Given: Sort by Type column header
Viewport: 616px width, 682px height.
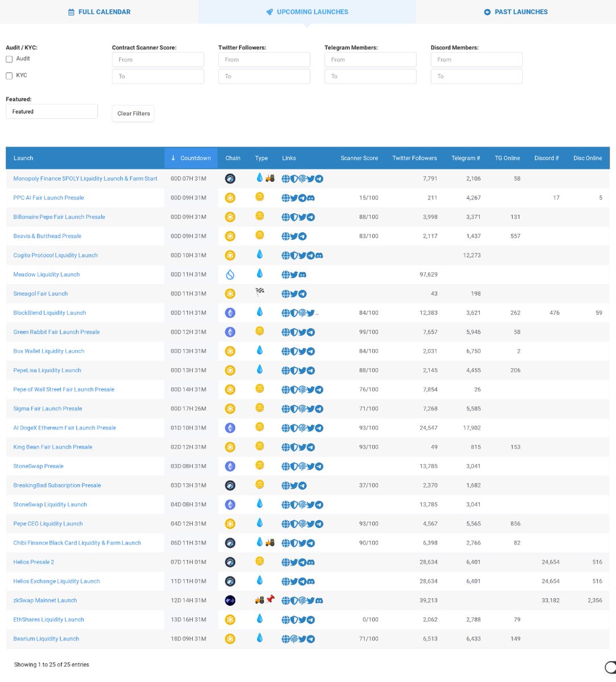Looking at the screenshot, I should coord(261,158).
